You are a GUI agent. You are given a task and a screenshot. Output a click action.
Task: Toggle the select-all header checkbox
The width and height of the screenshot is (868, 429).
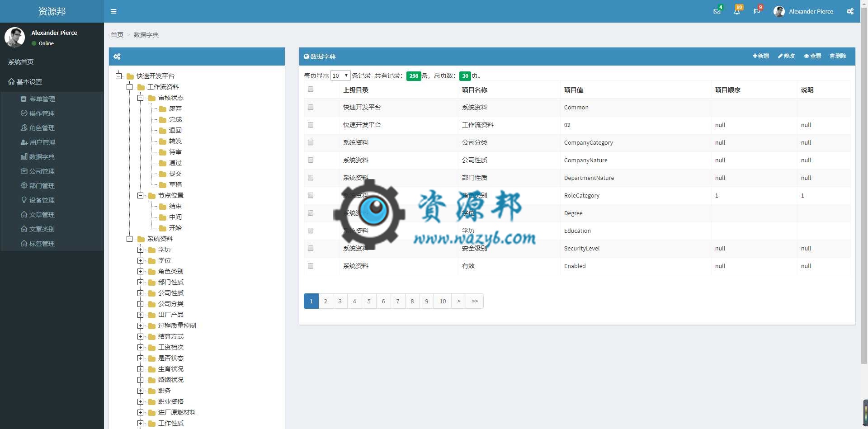(x=311, y=89)
